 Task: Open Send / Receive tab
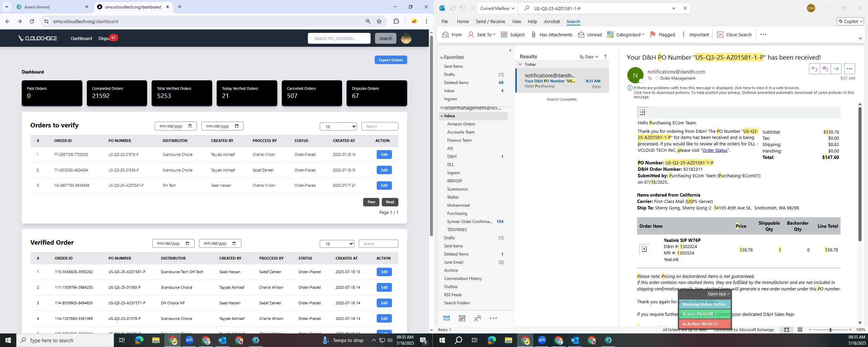pyautogui.click(x=490, y=21)
